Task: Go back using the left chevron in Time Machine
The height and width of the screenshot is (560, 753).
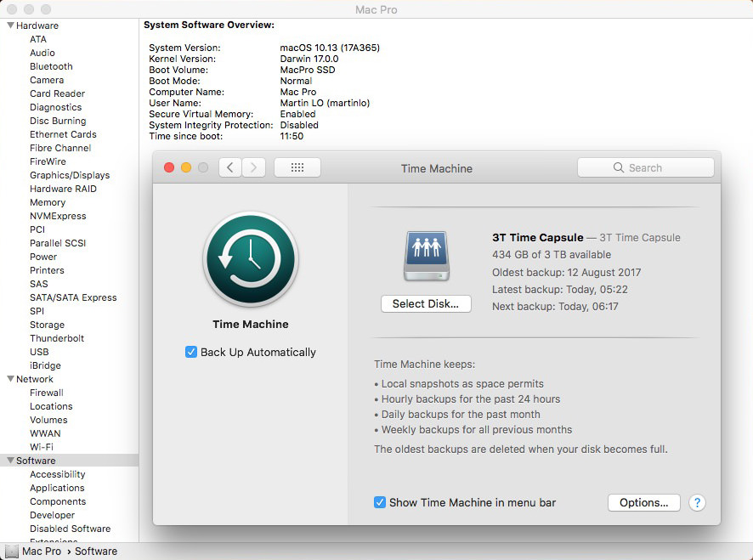Action: [x=230, y=167]
